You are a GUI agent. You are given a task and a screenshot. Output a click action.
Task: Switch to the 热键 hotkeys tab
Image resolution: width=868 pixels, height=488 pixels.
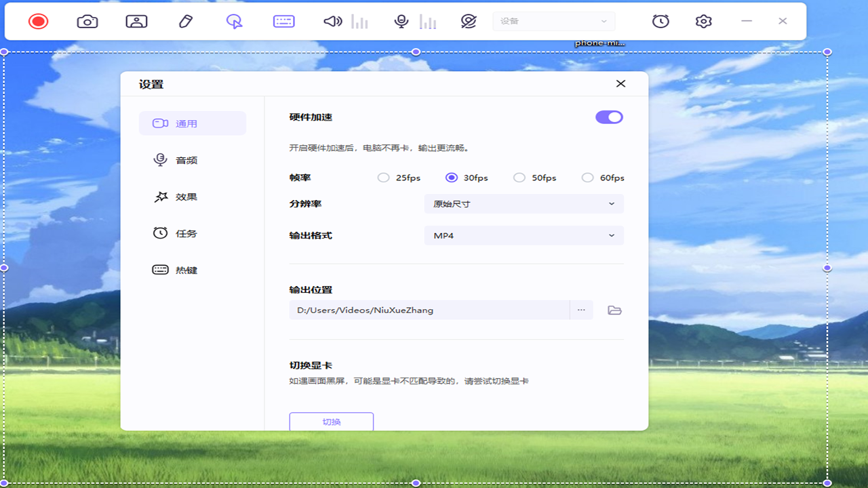coord(193,269)
